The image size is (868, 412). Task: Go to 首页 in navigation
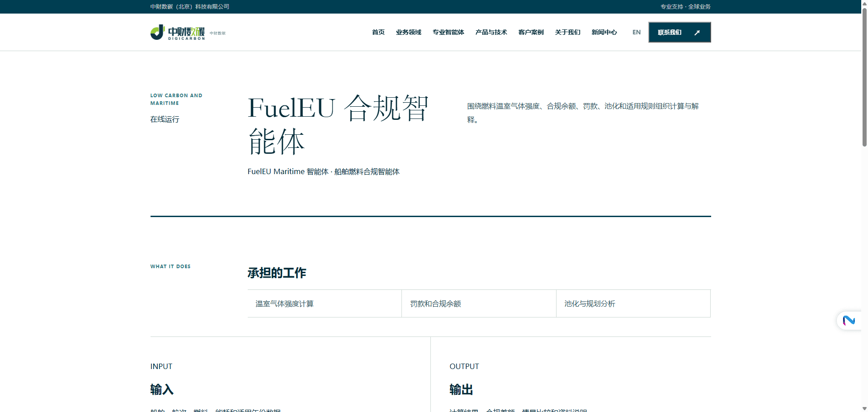pyautogui.click(x=378, y=32)
